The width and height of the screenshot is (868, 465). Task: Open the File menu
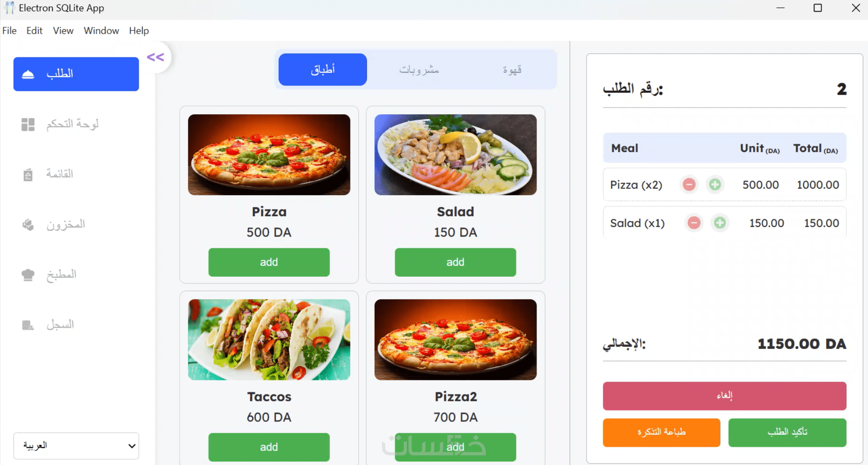10,30
